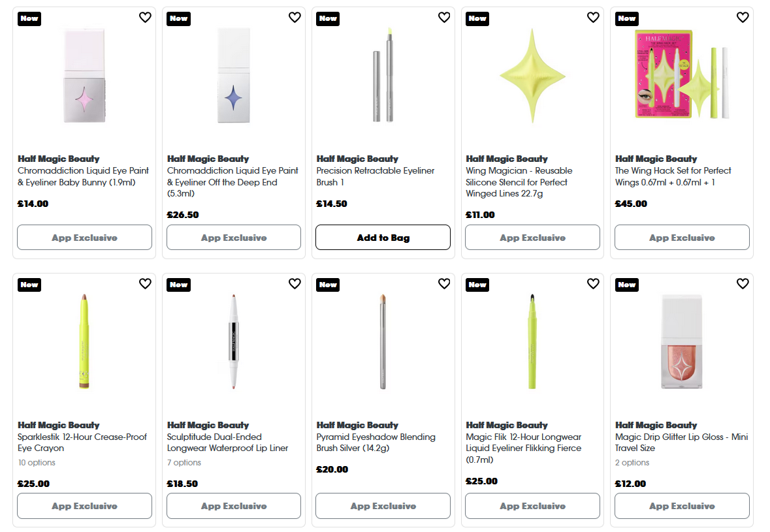Favourite the Chromaddiction Baby Bunny eye paint
The height and width of the screenshot is (532, 770).
tap(145, 18)
